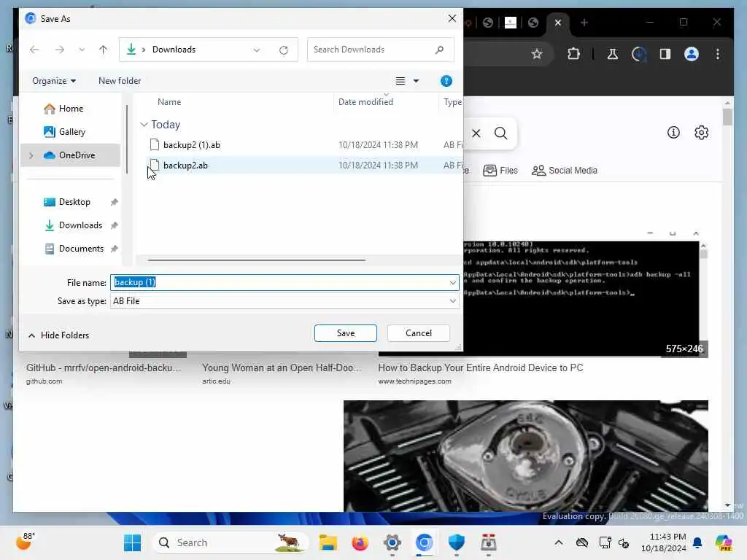Select file backup2.ab
The height and width of the screenshot is (560, 747).
pyautogui.click(x=185, y=166)
